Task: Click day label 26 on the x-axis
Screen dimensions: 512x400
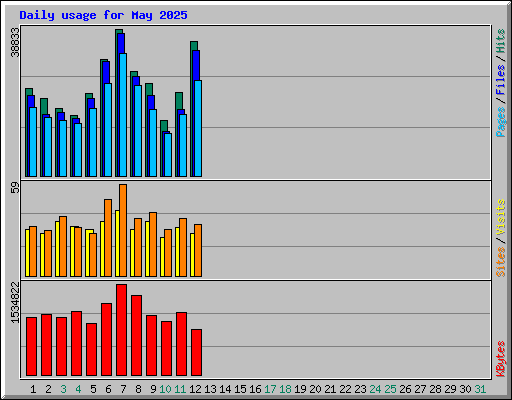Action: coord(405,389)
